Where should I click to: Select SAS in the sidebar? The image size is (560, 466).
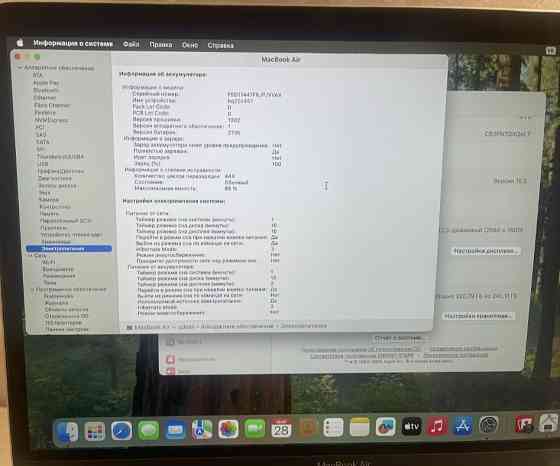coord(41,135)
